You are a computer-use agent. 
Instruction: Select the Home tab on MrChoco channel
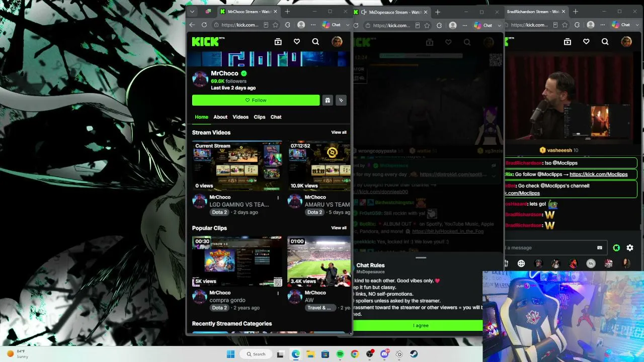201,117
